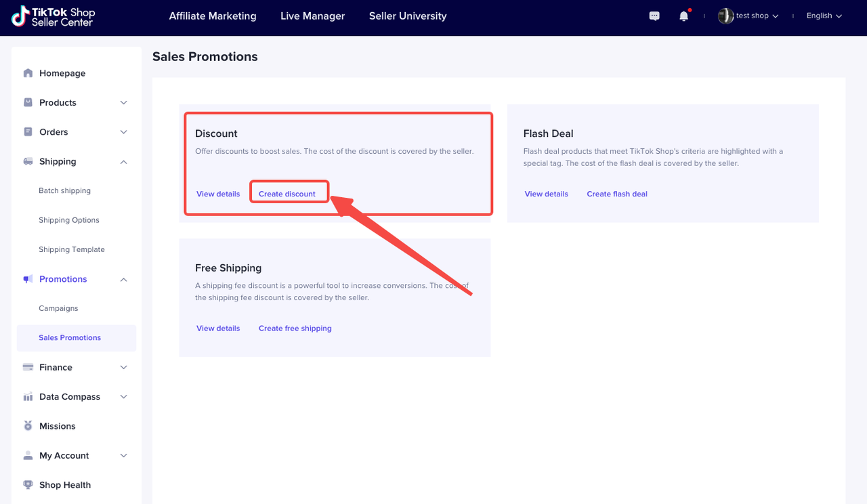
Task: Expand the Data Compass section
Action: coord(123,397)
